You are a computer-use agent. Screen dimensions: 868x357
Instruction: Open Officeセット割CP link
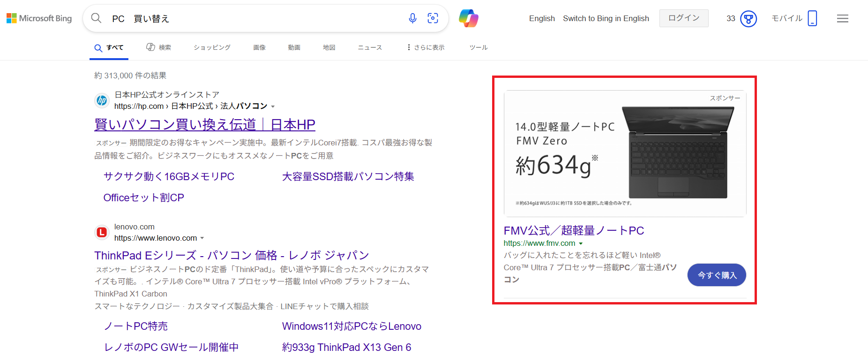[x=143, y=197]
